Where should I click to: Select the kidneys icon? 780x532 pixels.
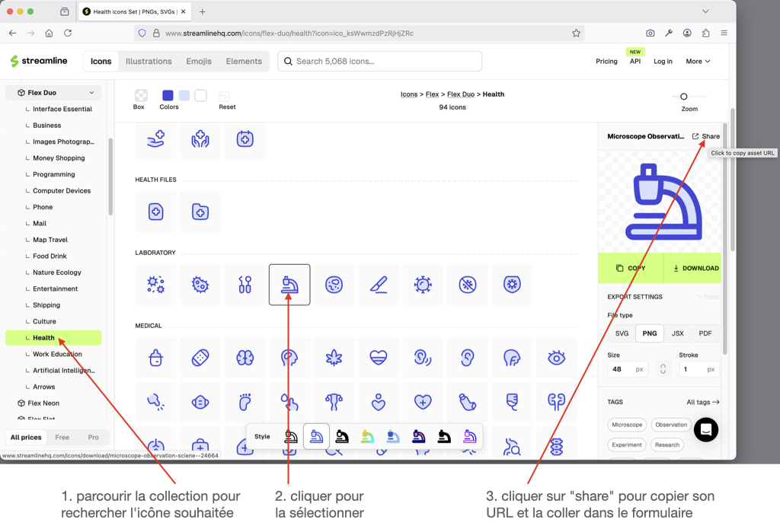556,401
